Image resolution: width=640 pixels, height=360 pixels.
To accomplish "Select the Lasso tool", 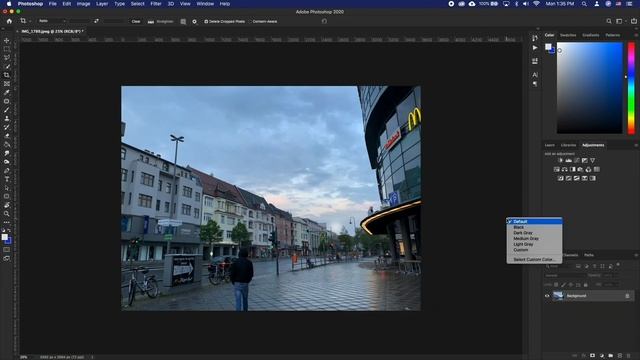I will (7, 58).
